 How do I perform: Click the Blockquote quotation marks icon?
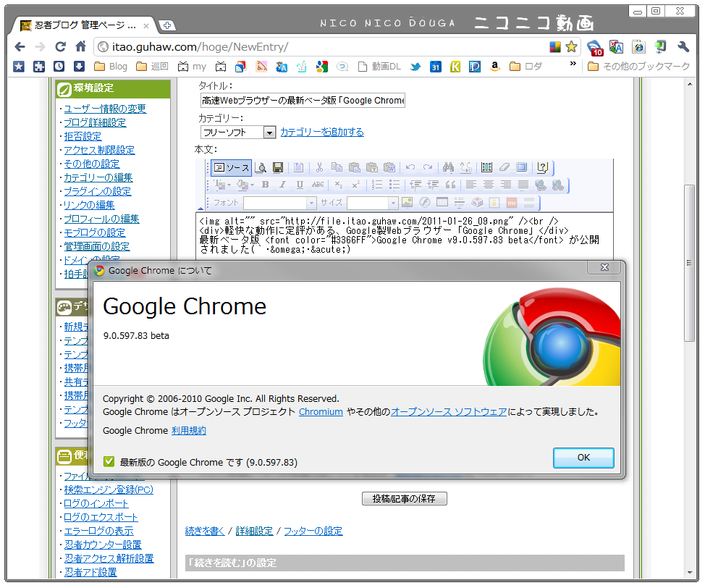click(x=450, y=185)
